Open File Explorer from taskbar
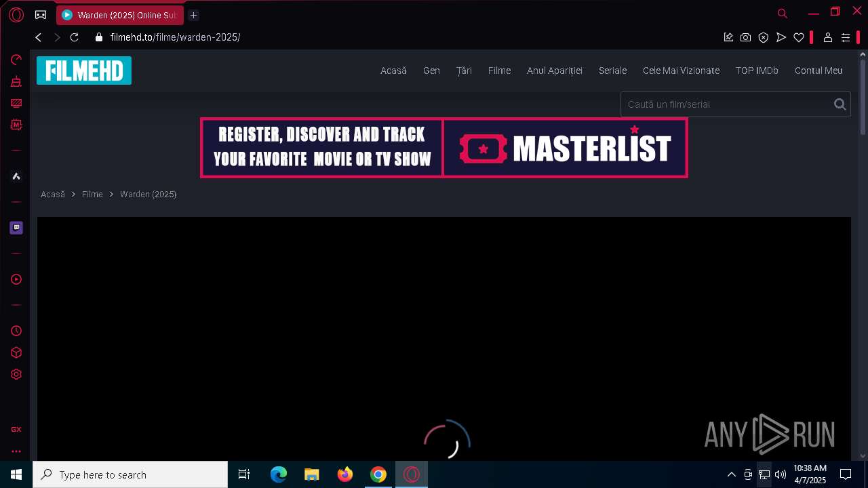This screenshot has width=868, height=488. (x=312, y=474)
